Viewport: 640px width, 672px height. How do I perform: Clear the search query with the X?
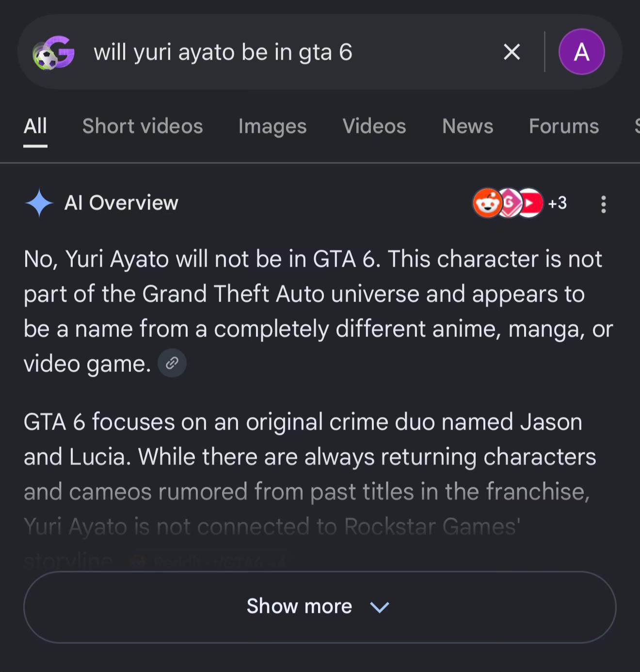pos(512,52)
